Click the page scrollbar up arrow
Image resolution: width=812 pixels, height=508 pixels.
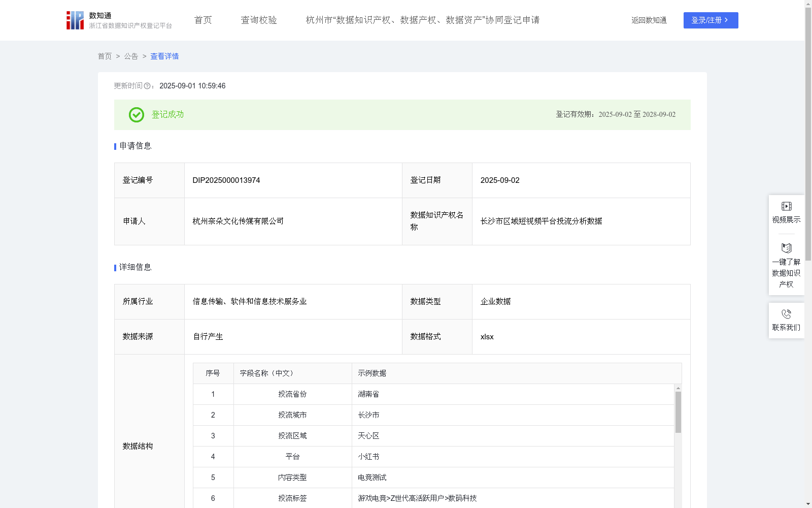tap(808, 4)
